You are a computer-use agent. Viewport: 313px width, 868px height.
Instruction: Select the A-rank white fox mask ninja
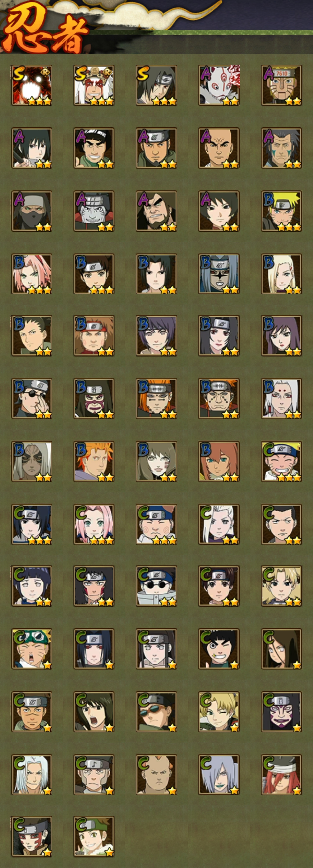(x=219, y=86)
